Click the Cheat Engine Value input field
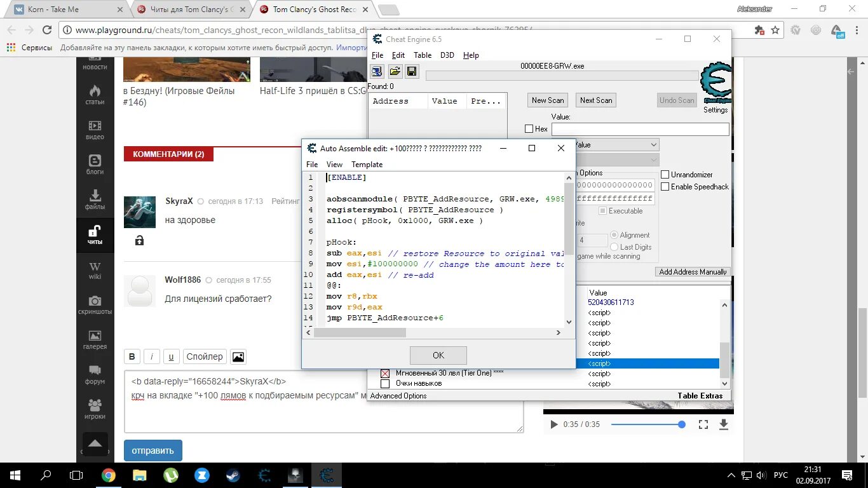Screen dimensions: 868x488 640,129
